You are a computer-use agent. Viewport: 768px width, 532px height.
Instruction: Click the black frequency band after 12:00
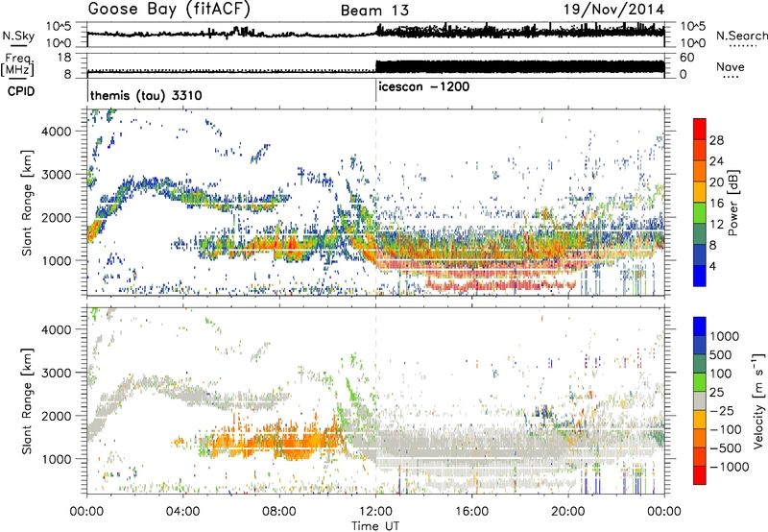pyautogui.click(x=519, y=67)
